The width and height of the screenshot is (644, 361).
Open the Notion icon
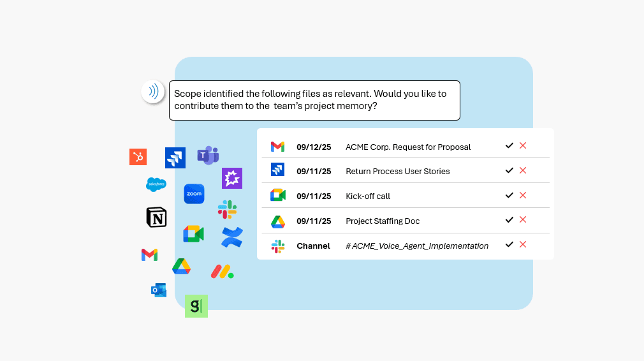pos(156,217)
